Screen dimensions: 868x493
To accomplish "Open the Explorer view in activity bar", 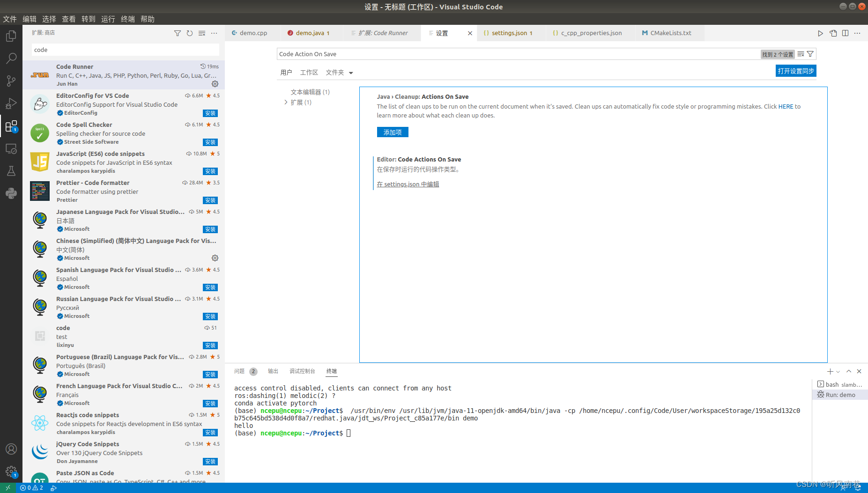I will point(11,36).
